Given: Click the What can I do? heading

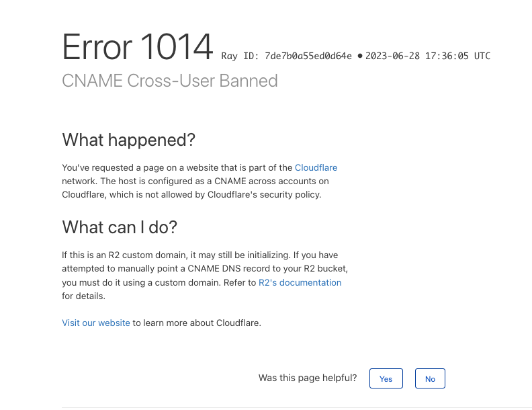Looking at the screenshot, I should (120, 227).
